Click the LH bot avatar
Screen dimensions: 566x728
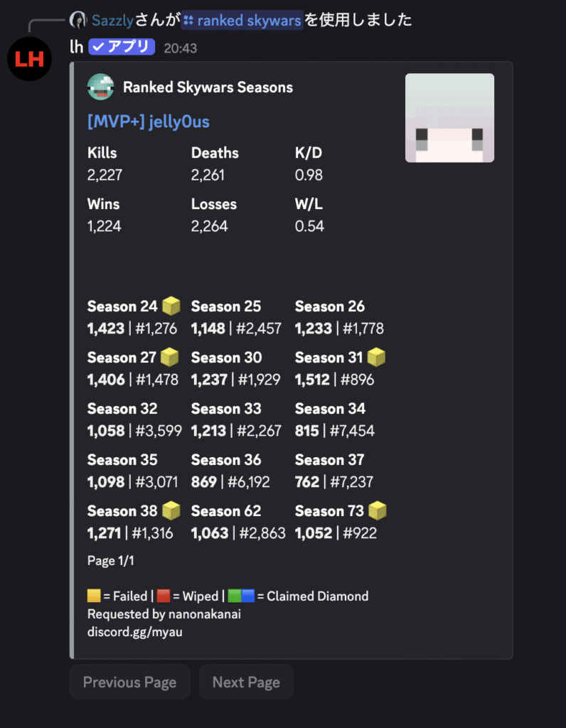coord(30,58)
